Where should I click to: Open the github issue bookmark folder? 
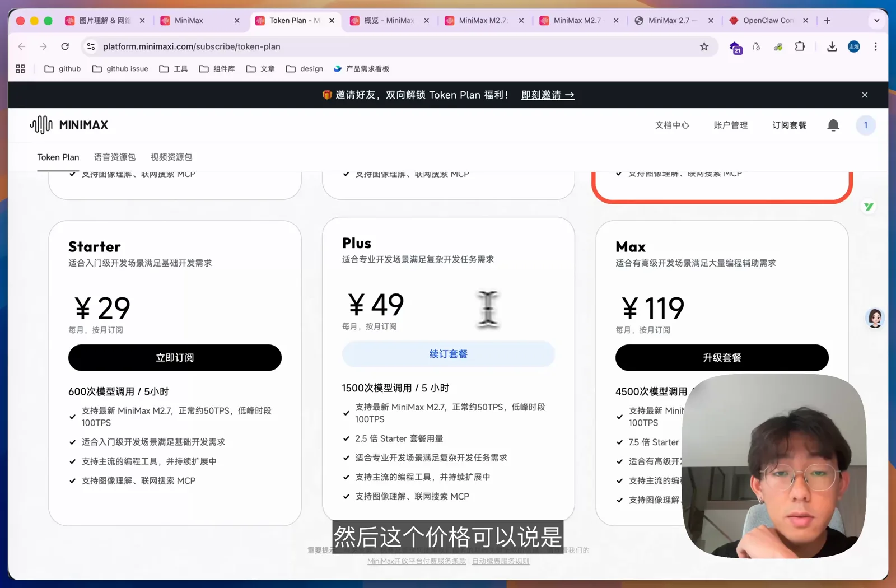(120, 69)
